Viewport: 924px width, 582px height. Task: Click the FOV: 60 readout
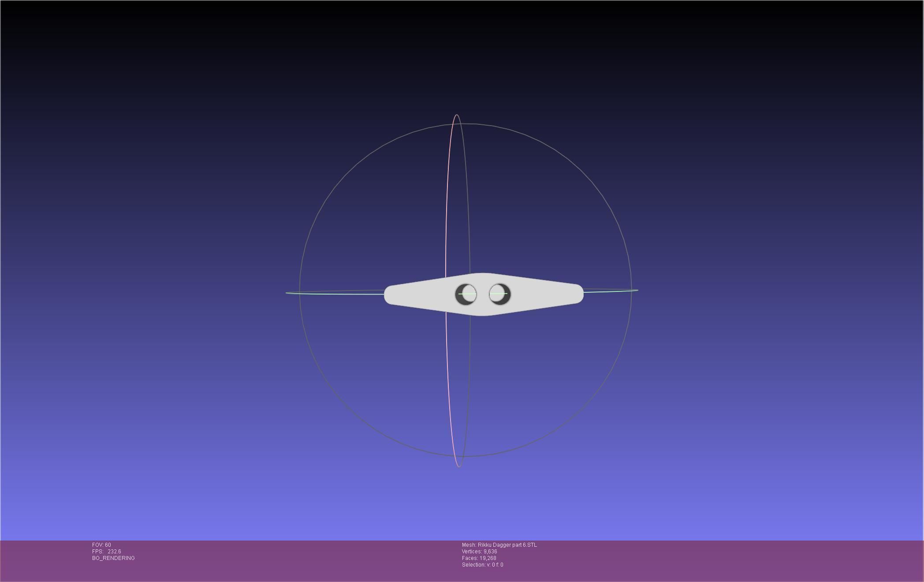pyautogui.click(x=101, y=545)
